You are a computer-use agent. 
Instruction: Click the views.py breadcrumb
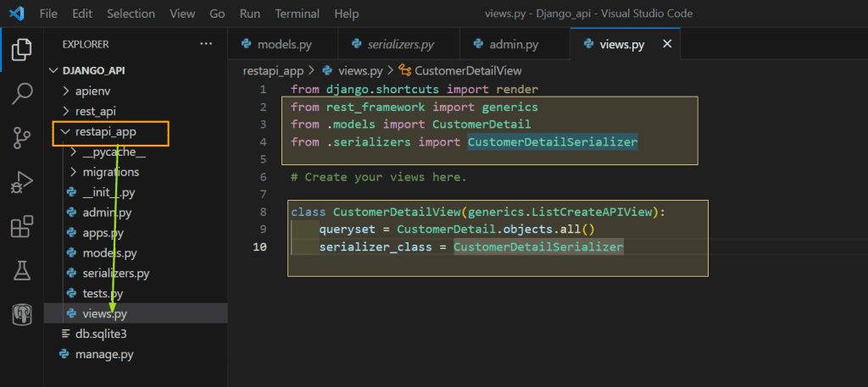click(360, 70)
